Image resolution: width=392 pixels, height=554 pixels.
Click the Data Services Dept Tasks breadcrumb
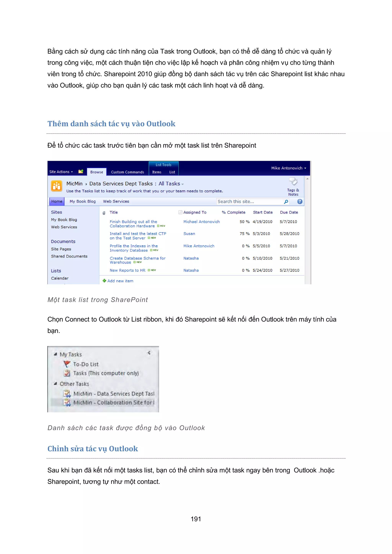point(121,184)
